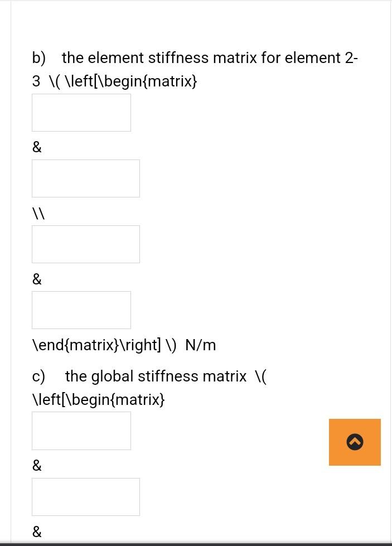Select the fourth answer box before end matrix

coord(81,310)
